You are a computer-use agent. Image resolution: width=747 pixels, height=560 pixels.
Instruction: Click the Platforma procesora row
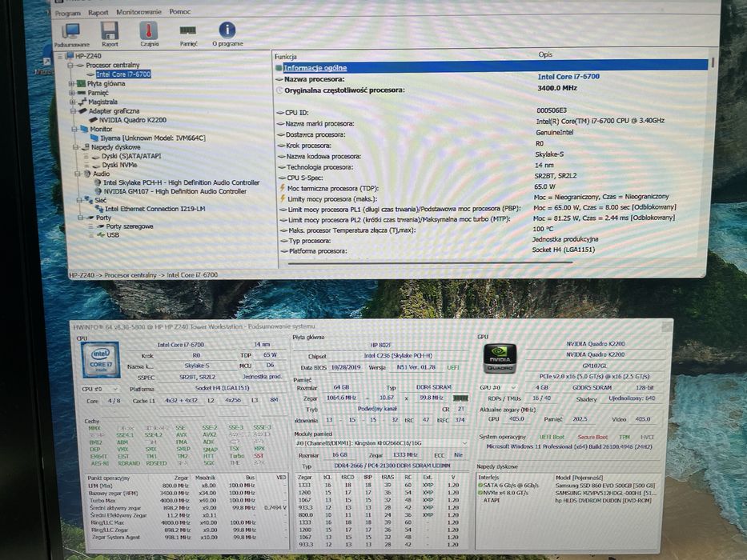[491, 250]
